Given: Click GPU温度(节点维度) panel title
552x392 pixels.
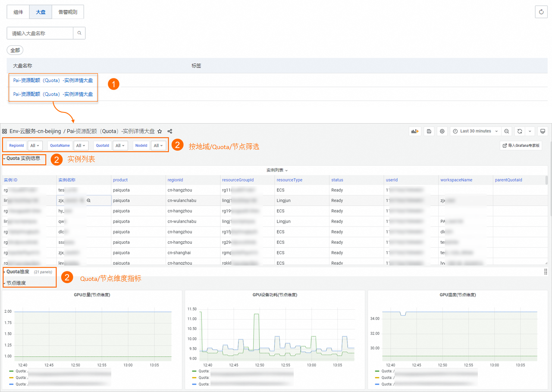Looking at the screenshot, I should click(458, 295).
